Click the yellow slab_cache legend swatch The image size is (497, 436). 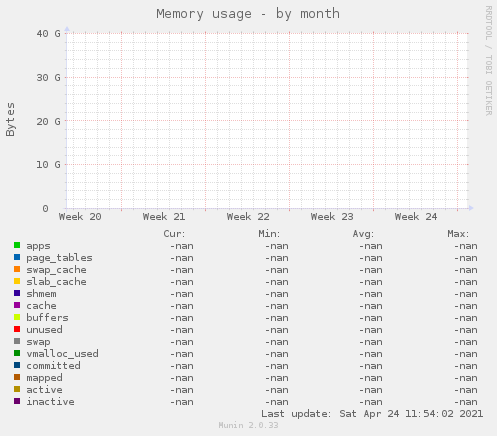[x=17, y=281]
